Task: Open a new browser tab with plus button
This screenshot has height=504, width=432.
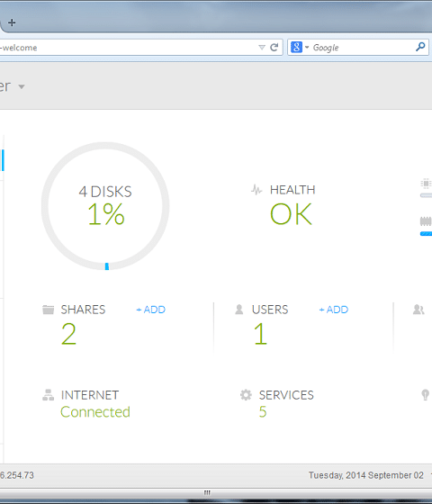Action: (12, 22)
